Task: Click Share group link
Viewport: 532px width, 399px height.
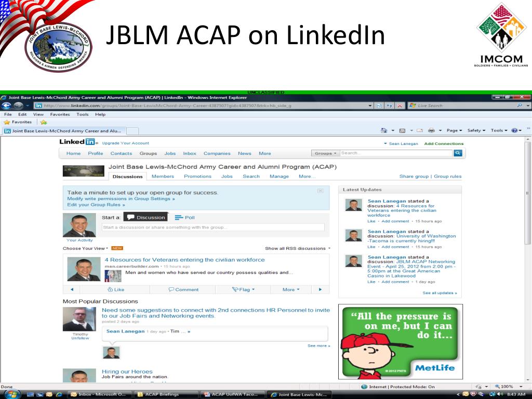Action: pos(414,176)
